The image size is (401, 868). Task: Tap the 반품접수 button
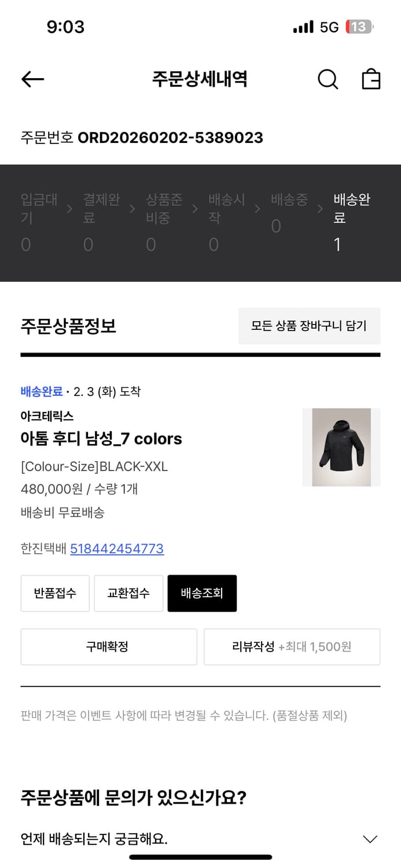[x=55, y=593]
